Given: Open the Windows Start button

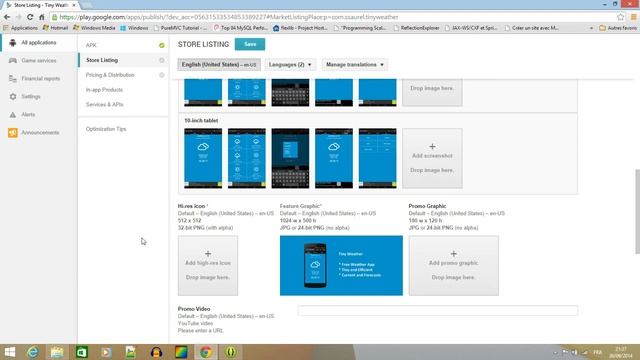Looking at the screenshot, I should tap(9, 352).
